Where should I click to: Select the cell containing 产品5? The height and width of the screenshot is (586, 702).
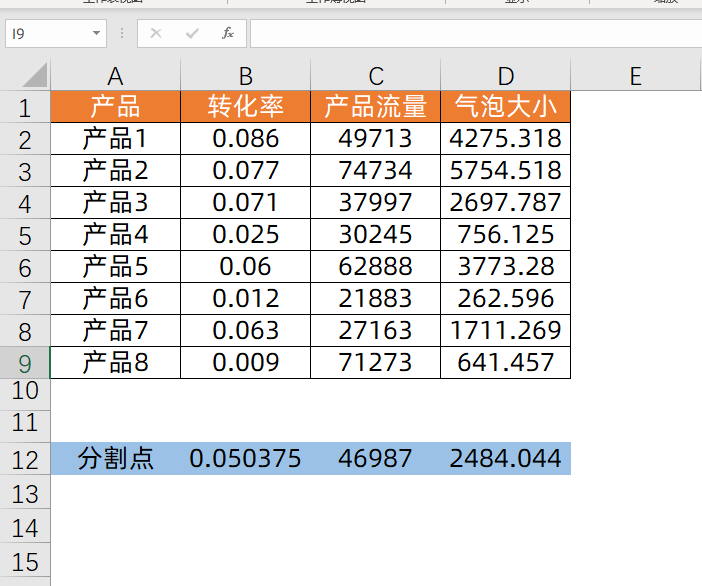point(115,267)
